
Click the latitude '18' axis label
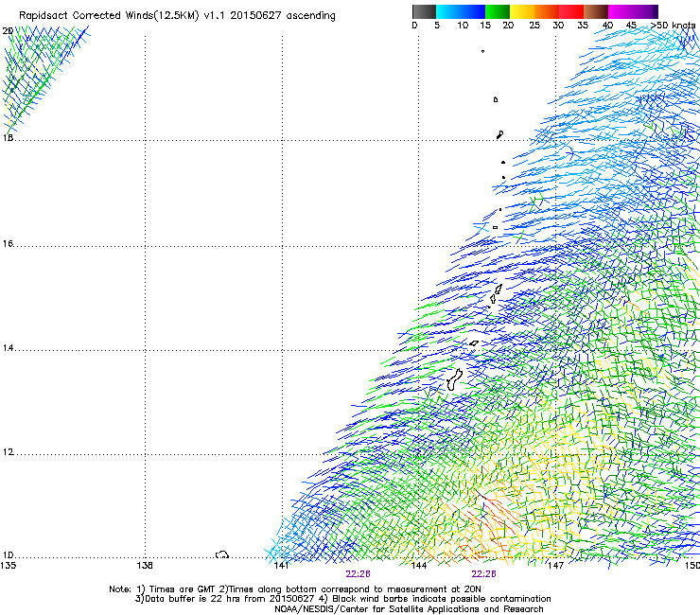[x=8, y=138]
